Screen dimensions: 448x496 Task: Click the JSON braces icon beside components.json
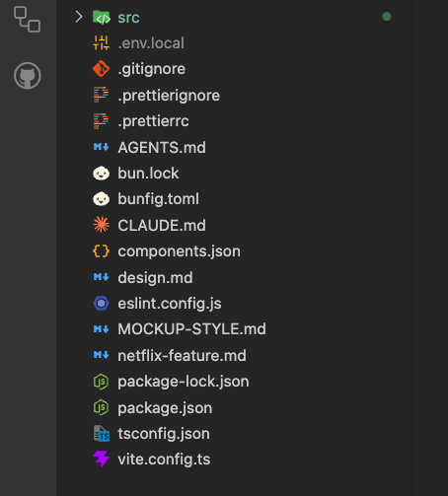click(101, 251)
